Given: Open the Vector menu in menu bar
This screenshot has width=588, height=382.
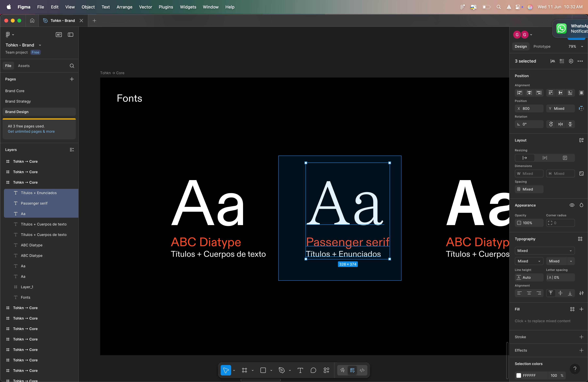Looking at the screenshot, I should tap(146, 7).
